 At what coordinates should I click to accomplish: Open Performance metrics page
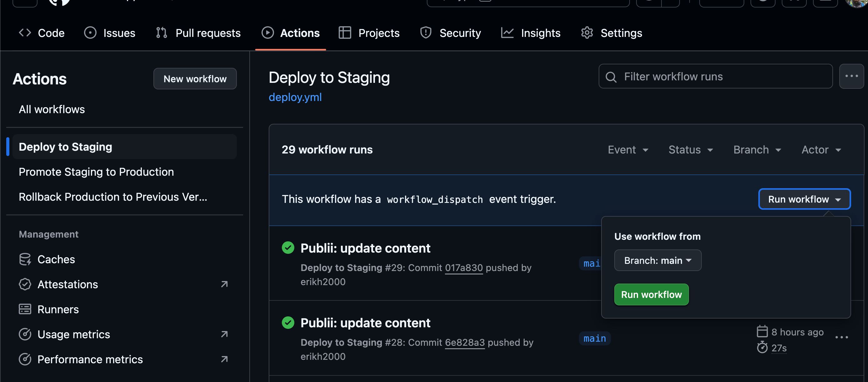124,359
